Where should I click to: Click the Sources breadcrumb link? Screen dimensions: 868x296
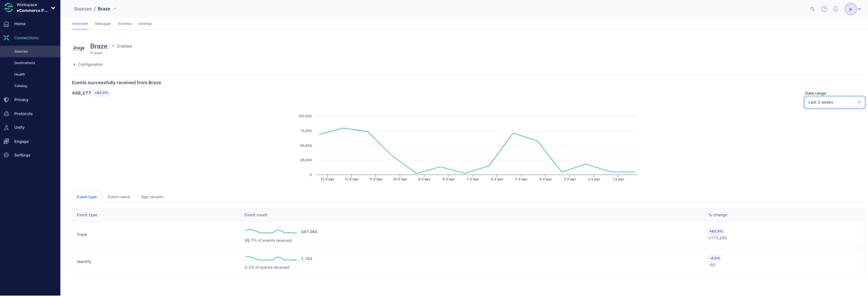point(83,9)
